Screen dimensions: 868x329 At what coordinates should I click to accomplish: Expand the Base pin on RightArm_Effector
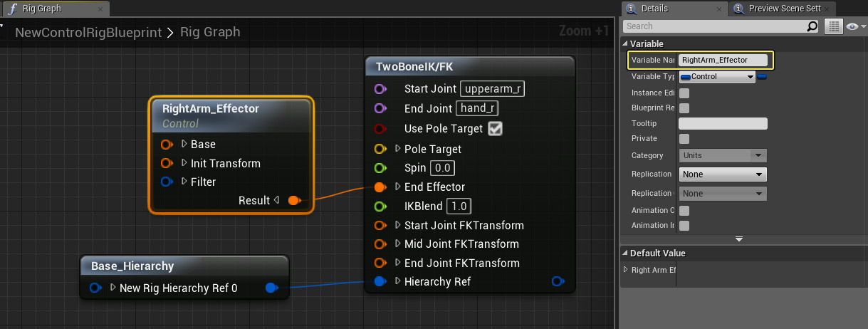tap(184, 144)
